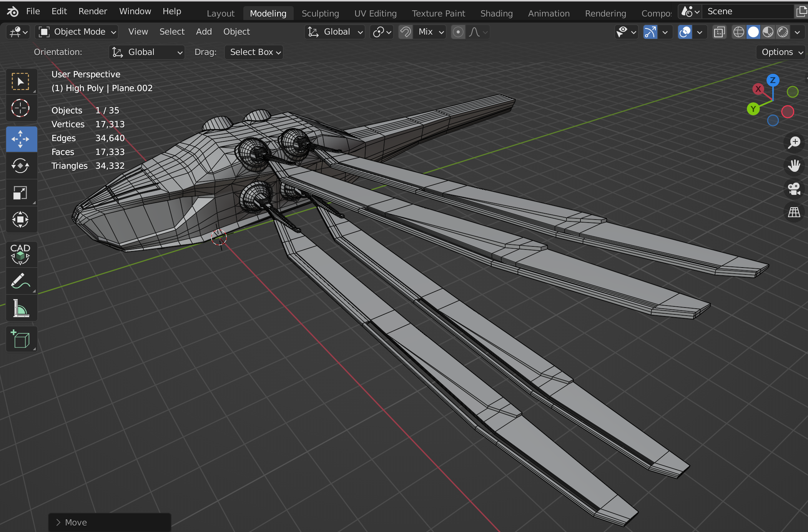Click the Add menu in viewport header

[x=204, y=32]
